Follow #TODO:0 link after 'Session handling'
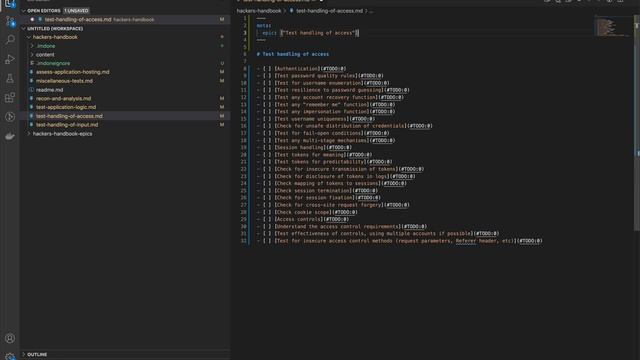Viewport: 640px width, 360px height. (x=340, y=148)
